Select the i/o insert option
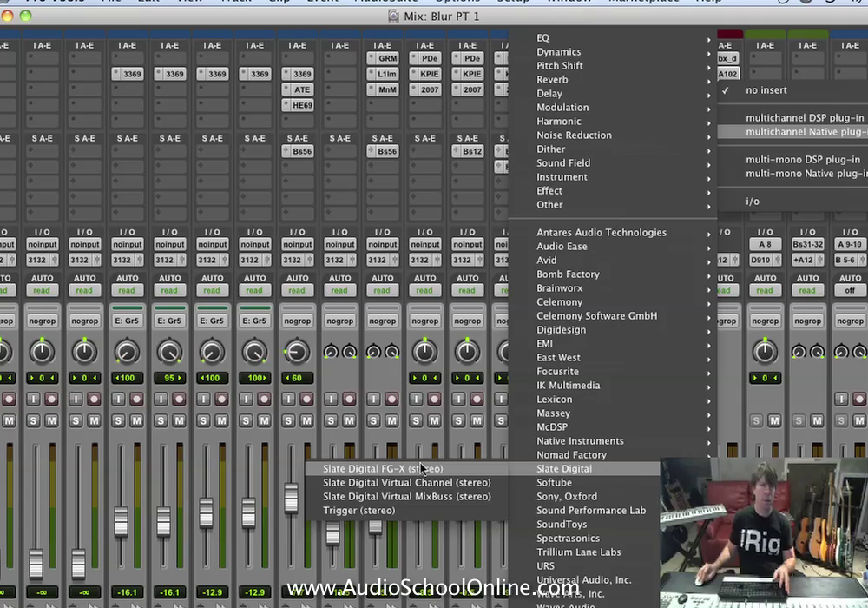 (x=792, y=201)
